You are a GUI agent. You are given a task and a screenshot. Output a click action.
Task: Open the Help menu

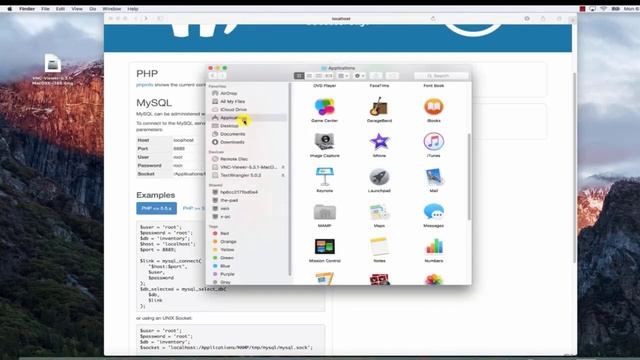(x=133, y=9)
